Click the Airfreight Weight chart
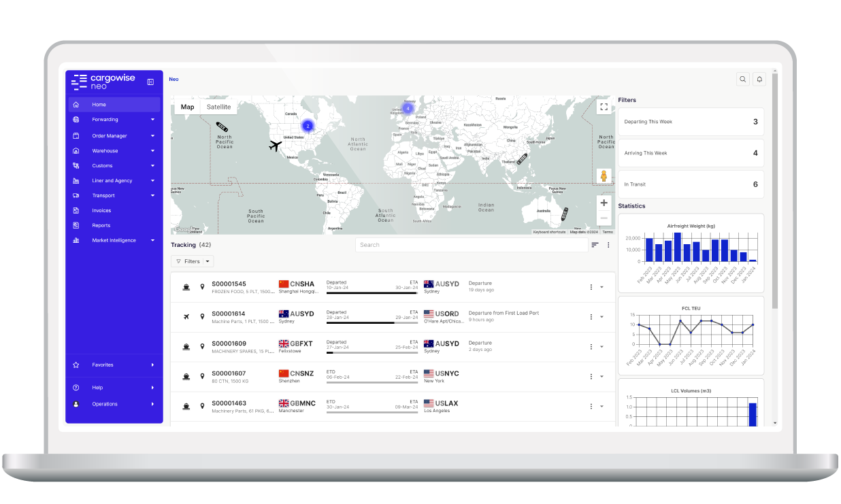The image size is (841, 504). pos(691,253)
